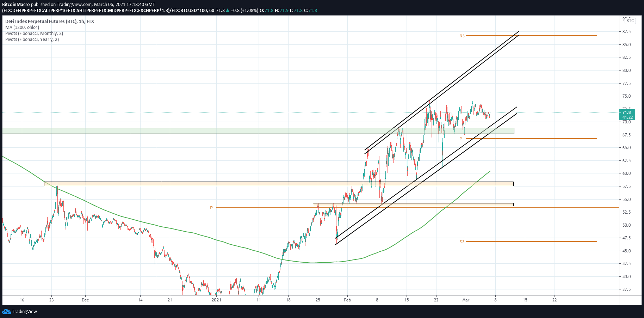
Task: Click the 23 date label on time axis
Action: 51,300
